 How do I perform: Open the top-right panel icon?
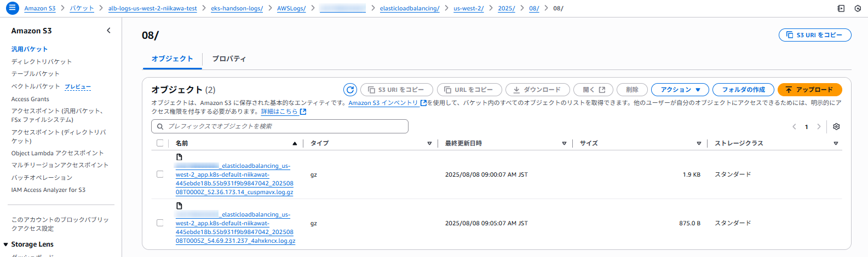pos(841,8)
